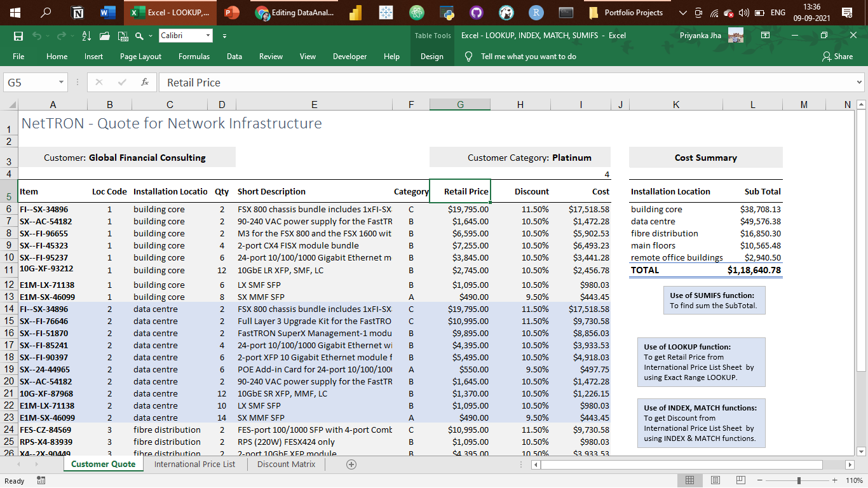Click the Sort A to Z icon
The height and width of the screenshot is (488, 868).
click(x=87, y=36)
